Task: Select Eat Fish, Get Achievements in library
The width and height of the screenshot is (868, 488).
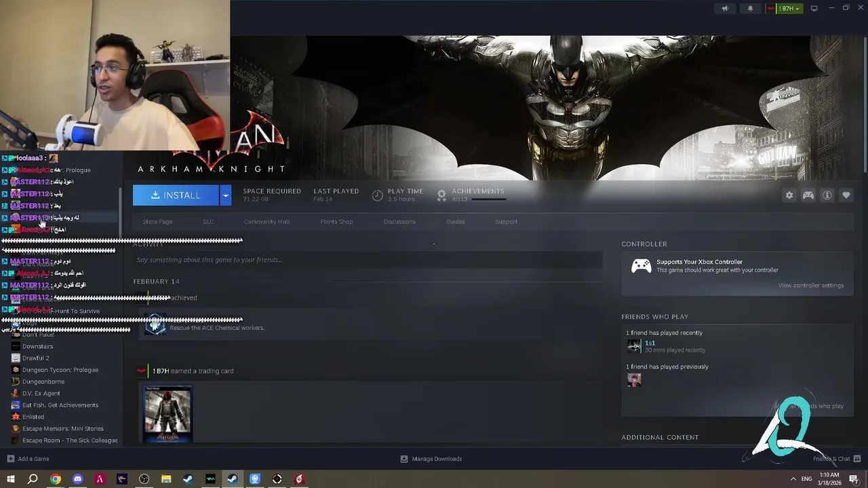Action: (60, 405)
